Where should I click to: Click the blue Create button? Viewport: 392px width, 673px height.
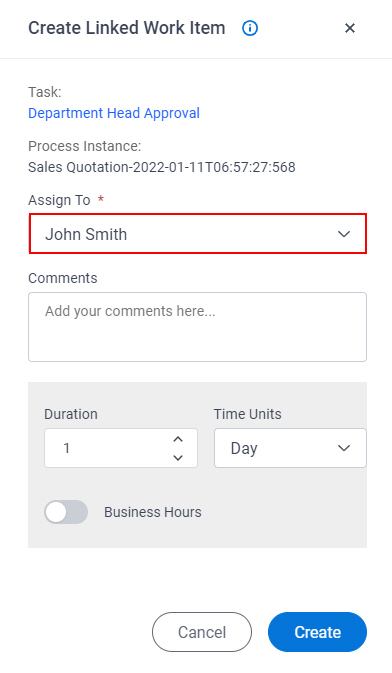[317, 632]
